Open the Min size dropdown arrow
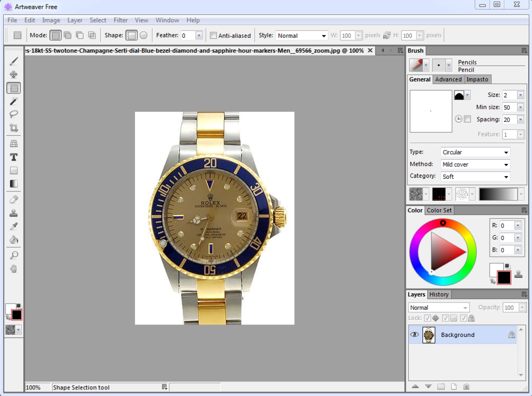Viewport: 532px width, 396px height. (520, 107)
